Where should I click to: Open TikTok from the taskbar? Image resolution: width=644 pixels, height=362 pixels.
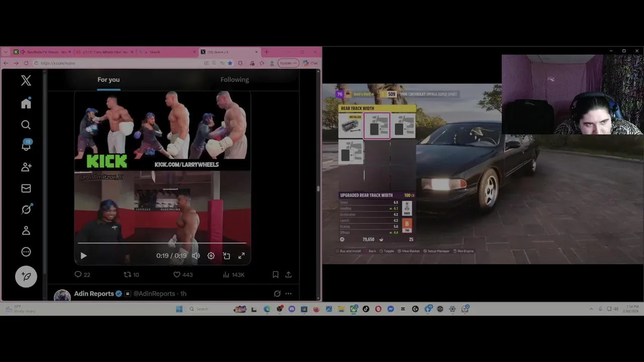(x=366, y=309)
